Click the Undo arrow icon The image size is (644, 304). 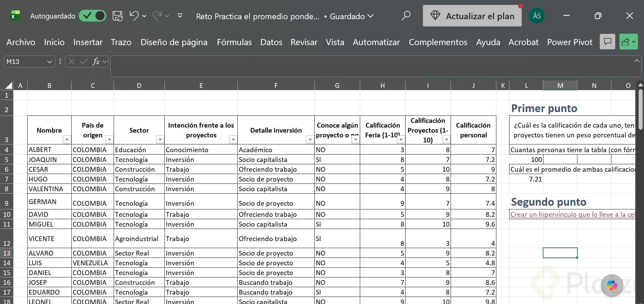tap(134, 15)
